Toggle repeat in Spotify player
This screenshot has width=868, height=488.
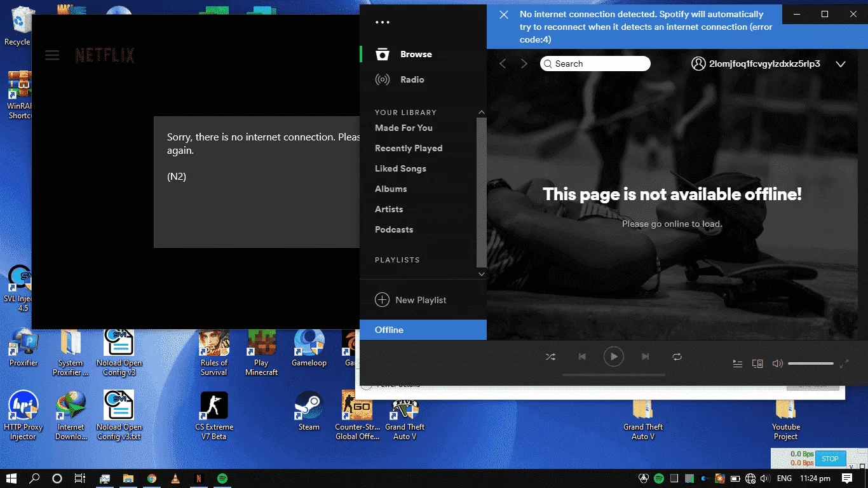(x=677, y=356)
